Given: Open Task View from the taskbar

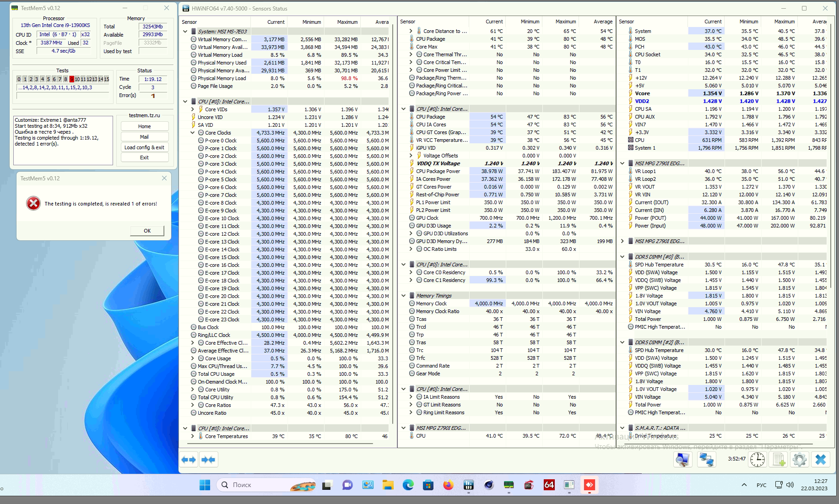Looking at the screenshot, I should point(327,485).
